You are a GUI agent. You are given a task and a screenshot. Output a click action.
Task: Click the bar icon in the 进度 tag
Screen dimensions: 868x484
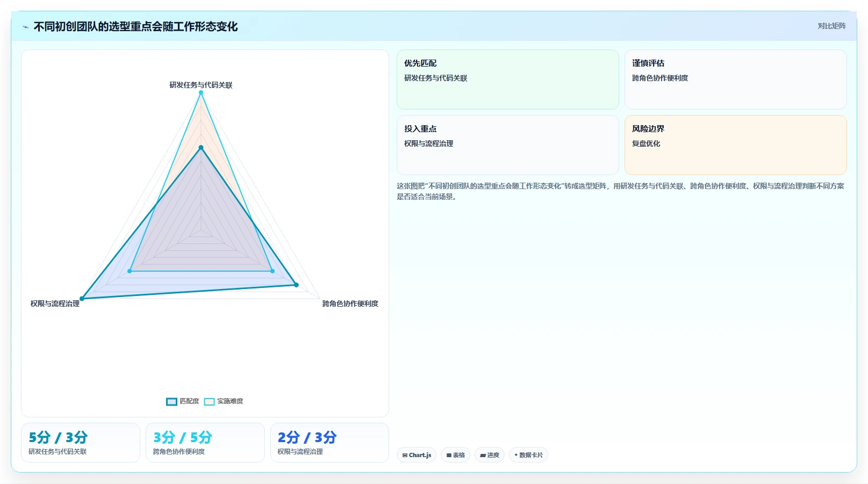point(483,455)
